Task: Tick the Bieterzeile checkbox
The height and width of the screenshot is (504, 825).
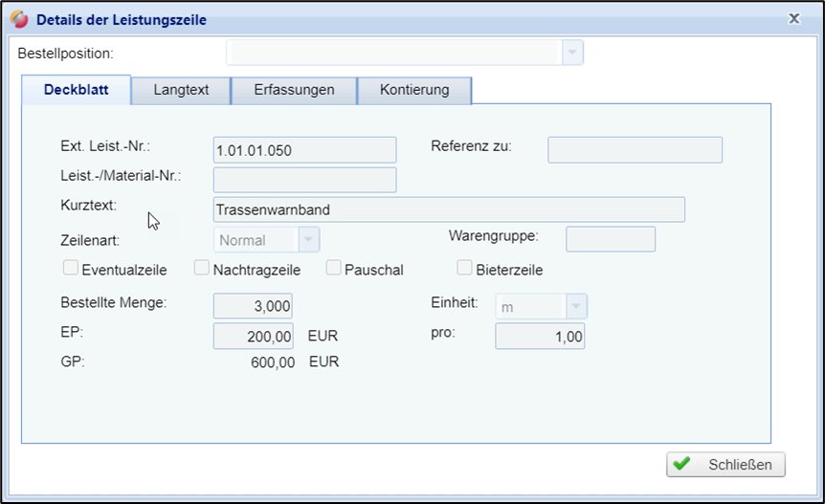Action: pos(464,268)
